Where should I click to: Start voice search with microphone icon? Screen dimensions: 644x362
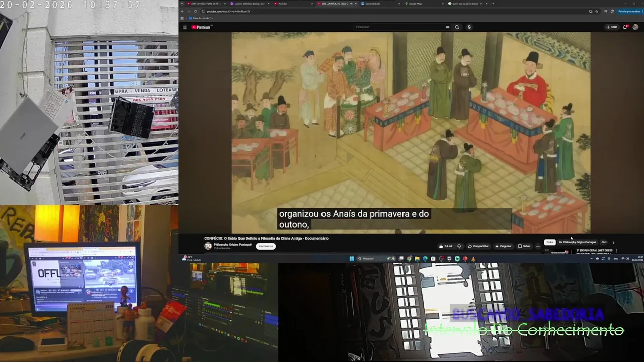469,27
